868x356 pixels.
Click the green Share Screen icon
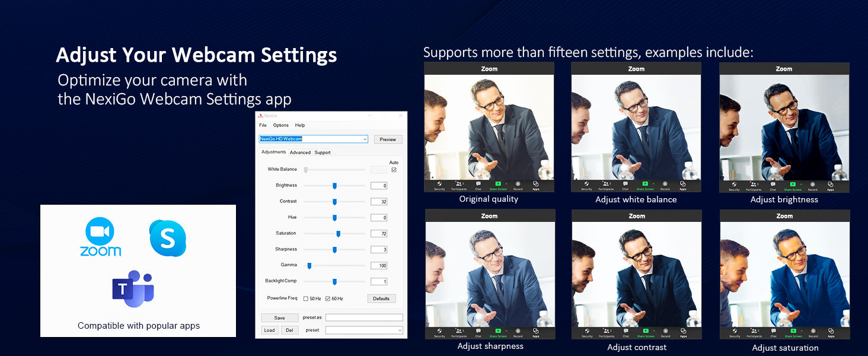tap(497, 183)
